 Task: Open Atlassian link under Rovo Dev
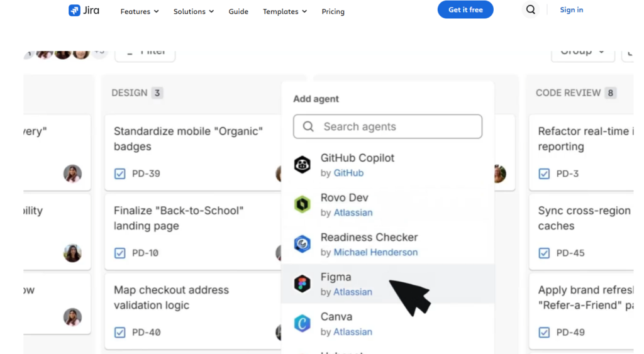tap(353, 213)
